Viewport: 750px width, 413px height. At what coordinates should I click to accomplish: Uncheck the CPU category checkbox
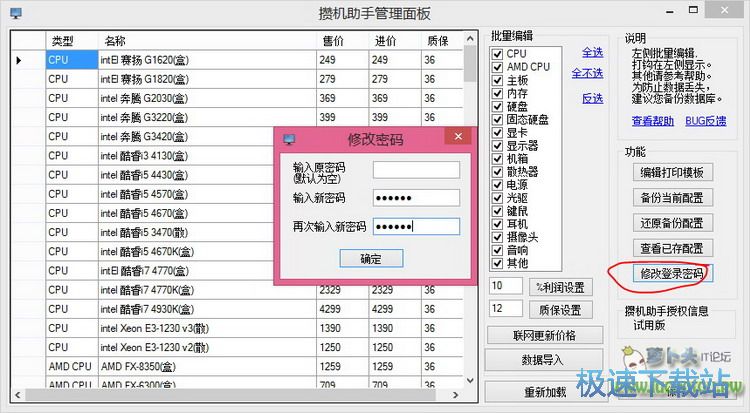pyautogui.click(x=497, y=54)
